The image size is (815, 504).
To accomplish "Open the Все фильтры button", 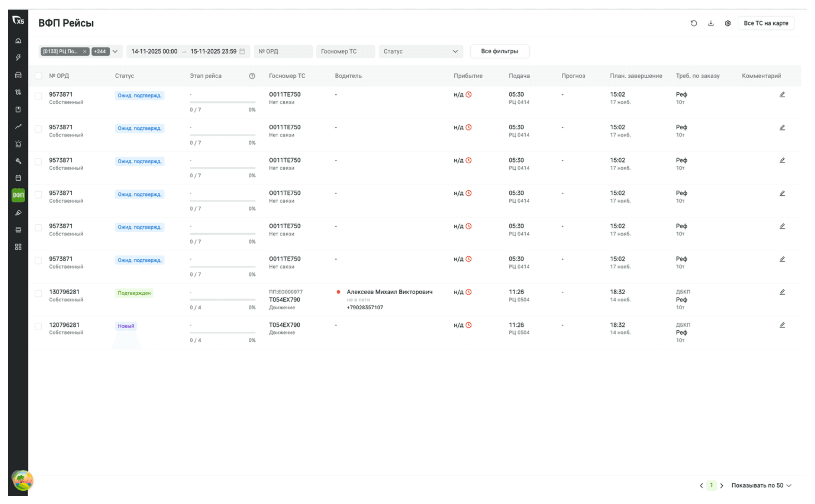I will point(499,51).
